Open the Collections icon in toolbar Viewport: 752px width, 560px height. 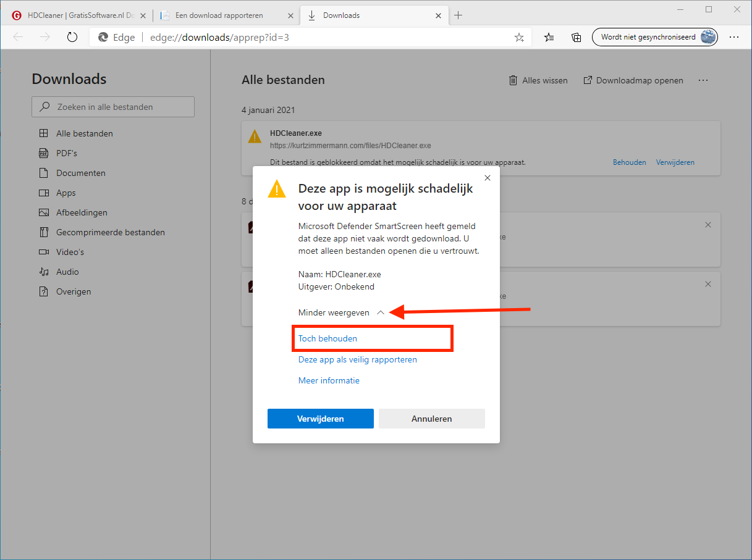coord(576,37)
